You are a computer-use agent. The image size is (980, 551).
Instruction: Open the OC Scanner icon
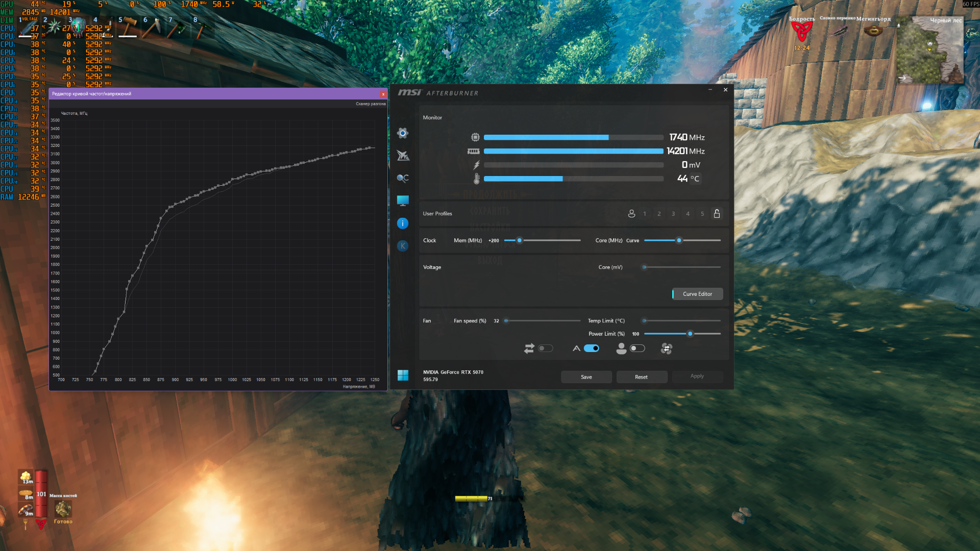(x=403, y=178)
